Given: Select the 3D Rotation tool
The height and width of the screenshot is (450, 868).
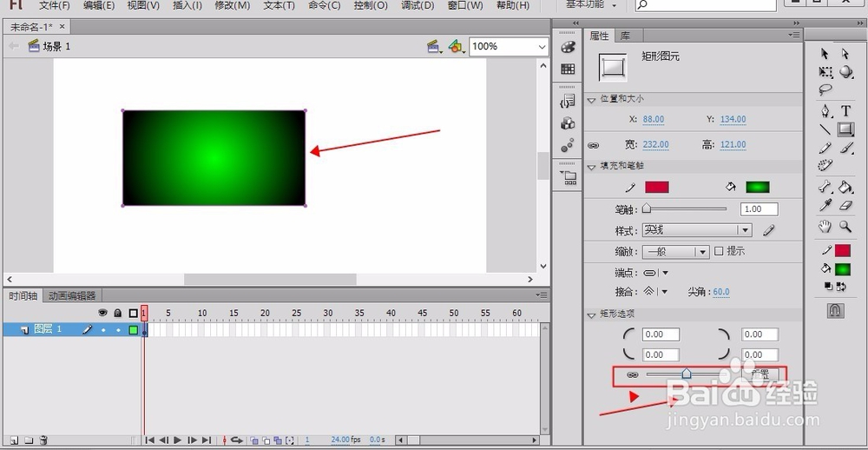Looking at the screenshot, I should (x=845, y=71).
